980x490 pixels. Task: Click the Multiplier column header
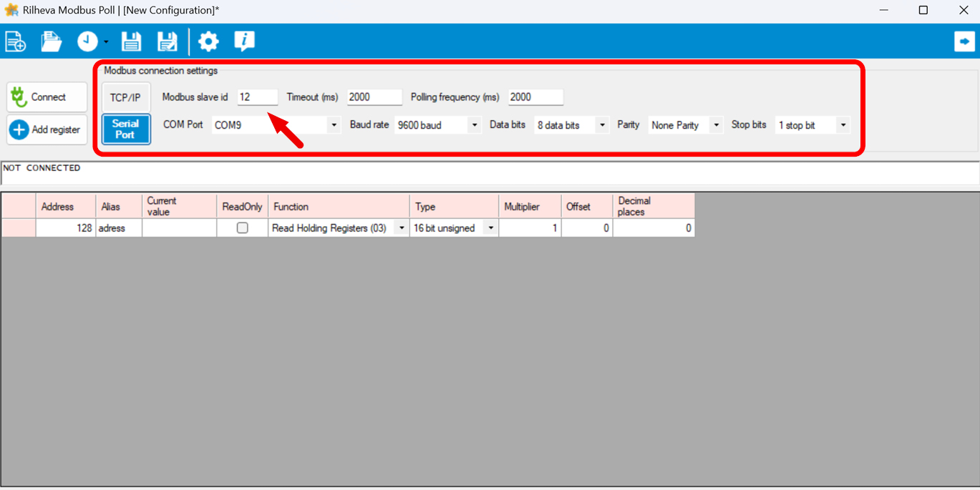530,206
